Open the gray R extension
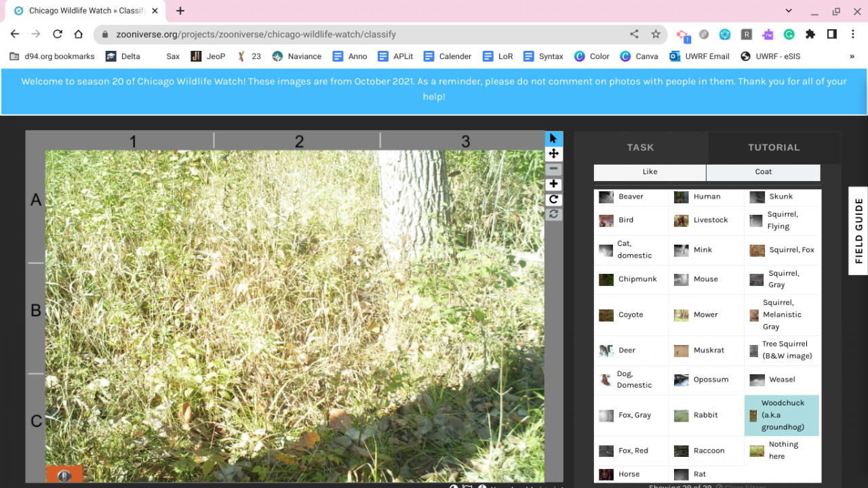The width and height of the screenshot is (868, 488). point(747,34)
